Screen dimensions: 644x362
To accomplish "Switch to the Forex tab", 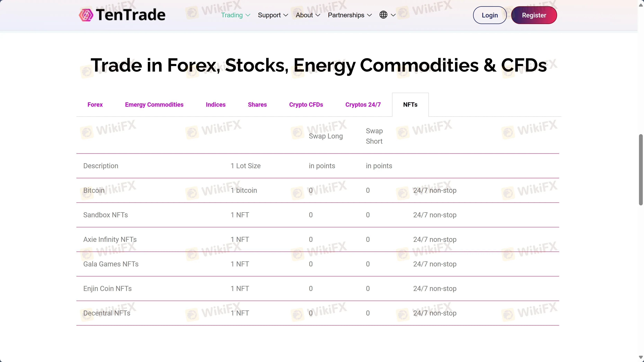I will click(95, 105).
